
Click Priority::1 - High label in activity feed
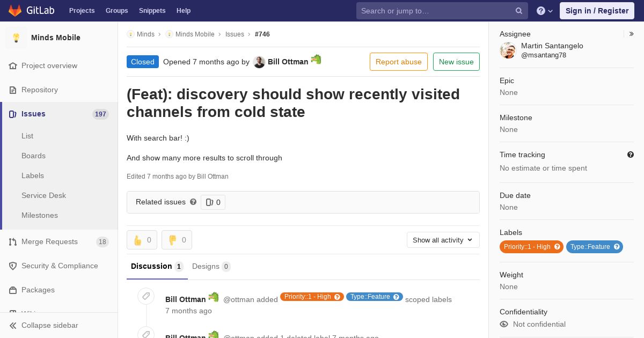[x=312, y=297]
